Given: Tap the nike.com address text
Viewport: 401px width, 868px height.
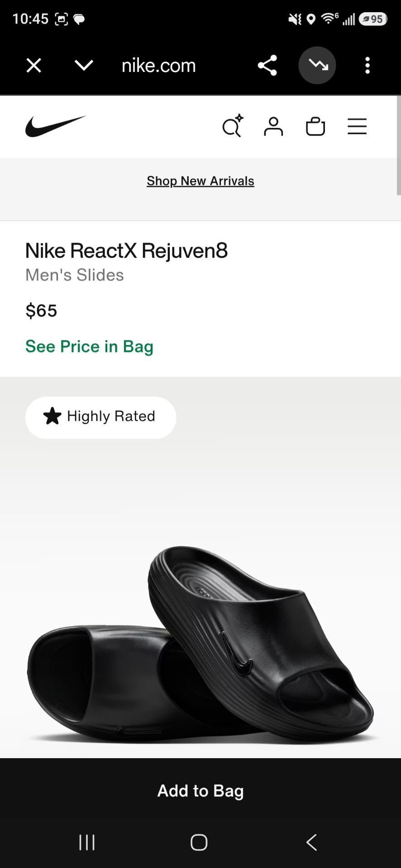Looking at the screenshot, I should point(158,66).
